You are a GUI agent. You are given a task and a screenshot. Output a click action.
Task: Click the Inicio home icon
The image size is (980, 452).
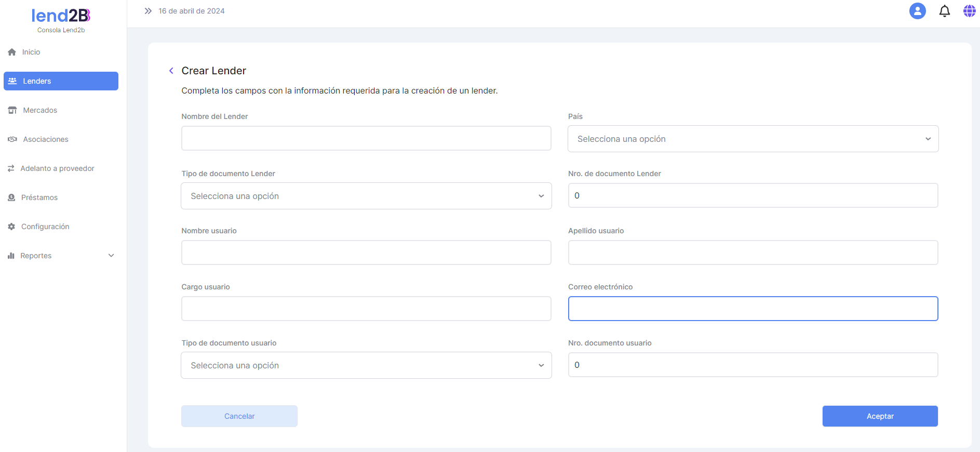12,52
